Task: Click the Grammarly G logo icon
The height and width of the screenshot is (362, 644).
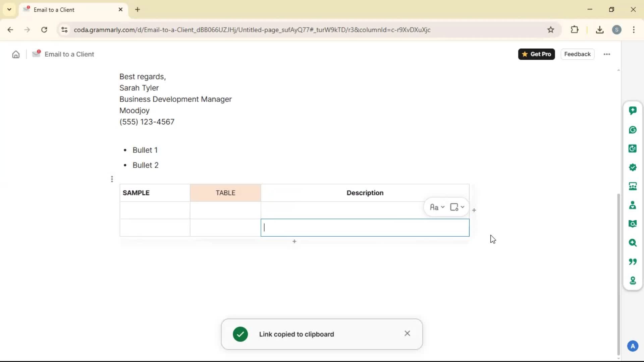Action: [x=633, y=130]
